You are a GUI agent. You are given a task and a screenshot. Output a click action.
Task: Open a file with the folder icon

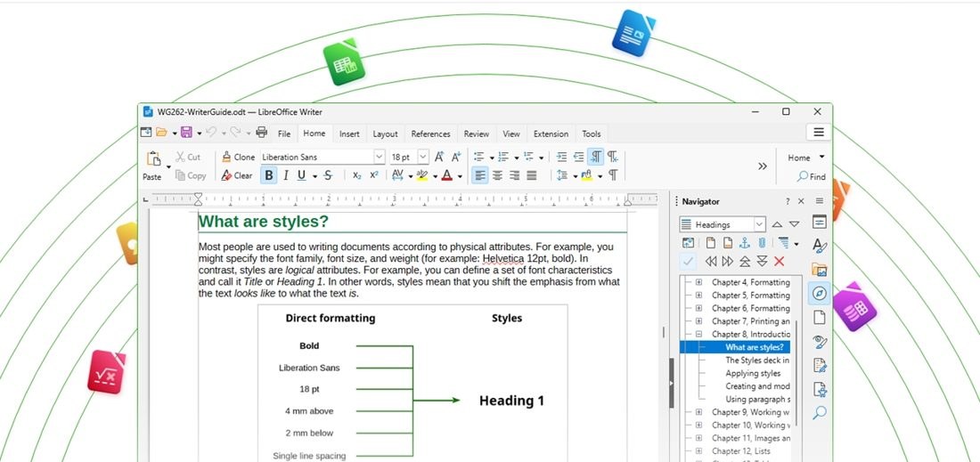[161, 133]
